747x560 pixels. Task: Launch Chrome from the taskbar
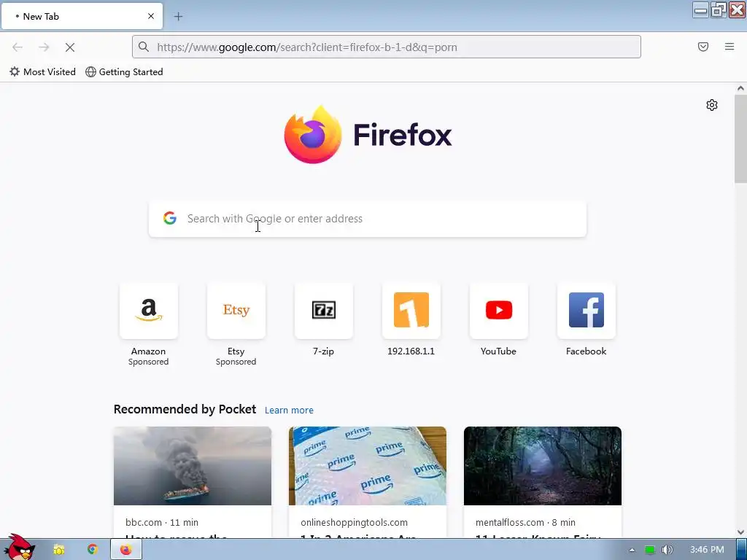point(93,550)
